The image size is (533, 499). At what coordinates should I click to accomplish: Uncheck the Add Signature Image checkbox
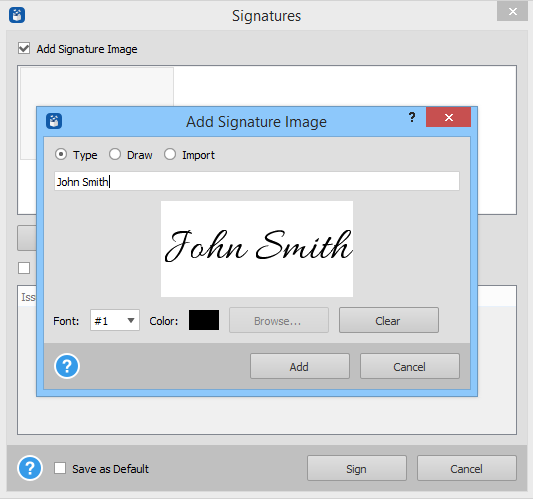[24, 48]
